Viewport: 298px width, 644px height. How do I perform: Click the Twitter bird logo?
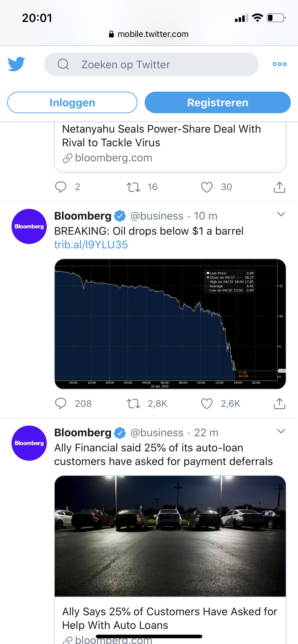(17, 64)
